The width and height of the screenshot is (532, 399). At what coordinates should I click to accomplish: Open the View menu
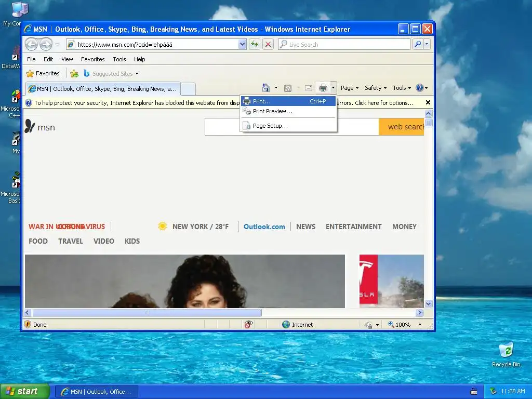(x=67, y=59)
